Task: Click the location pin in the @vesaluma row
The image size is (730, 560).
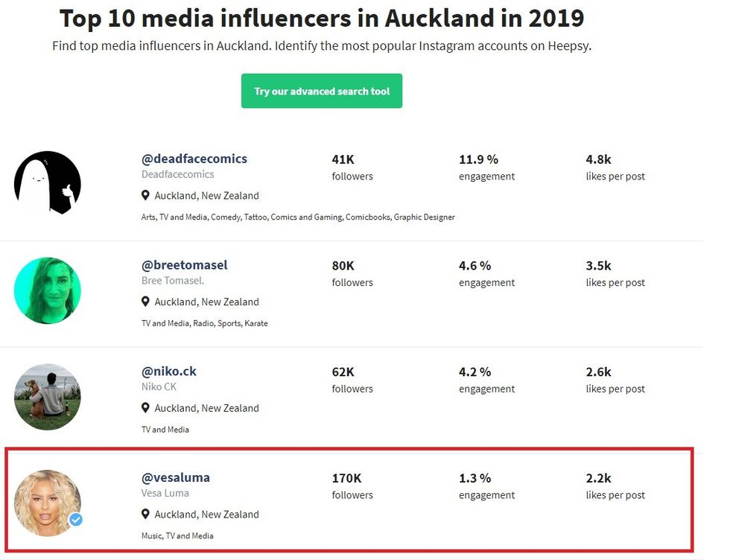Action: (146, 515)
